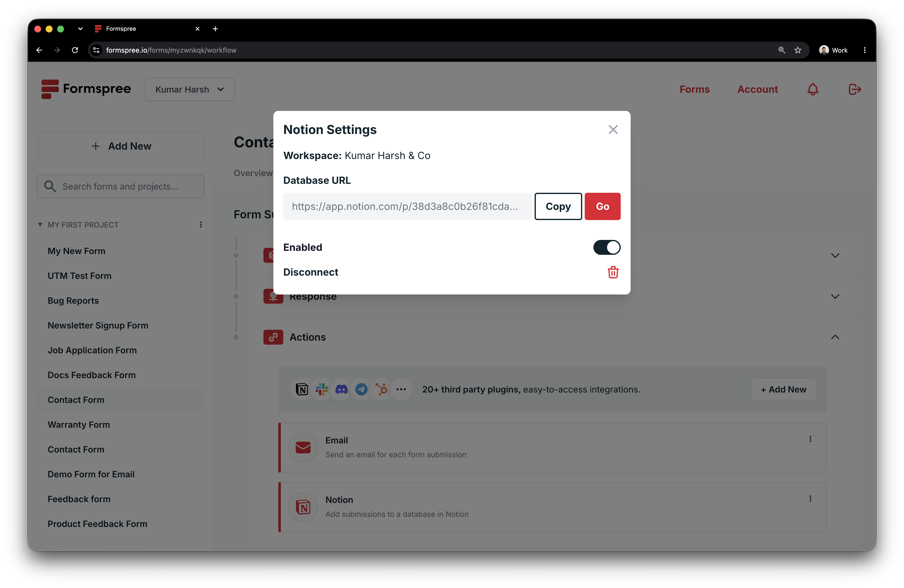Viewport: 904px width, 588px height.
Task: Go to Forms in top navigation
Action: tap(694, 89)
